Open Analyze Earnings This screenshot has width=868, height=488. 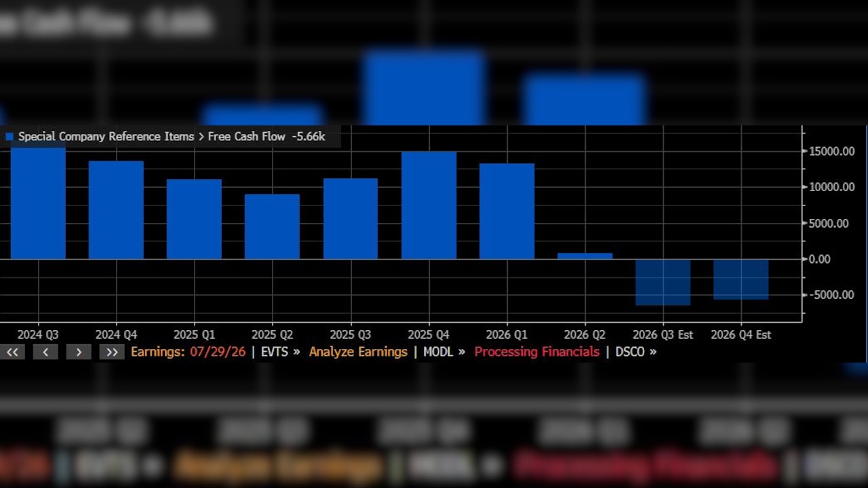tap(358, 352)
